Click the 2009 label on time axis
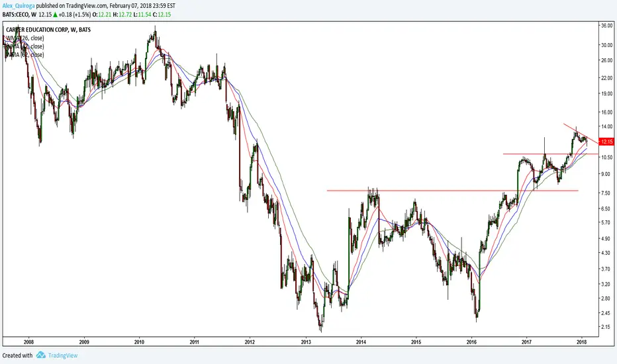This screenshot has width=617, height=364. point(84,342)
